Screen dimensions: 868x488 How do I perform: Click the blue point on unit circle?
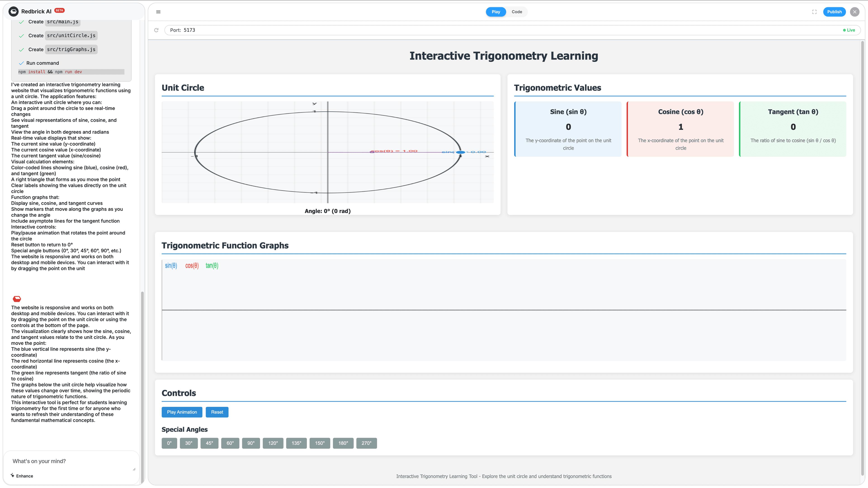[x=461, y=152]
